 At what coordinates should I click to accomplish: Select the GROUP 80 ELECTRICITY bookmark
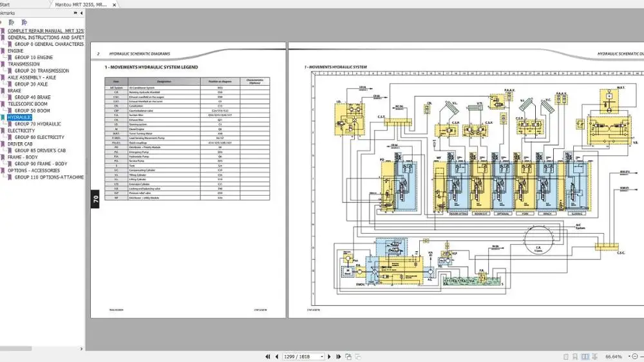[39, 137]
